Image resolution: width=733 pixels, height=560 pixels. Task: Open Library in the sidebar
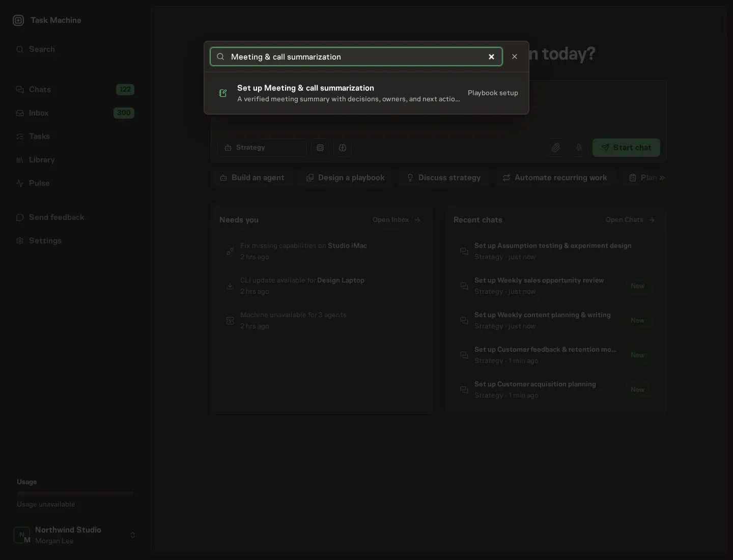75,160
